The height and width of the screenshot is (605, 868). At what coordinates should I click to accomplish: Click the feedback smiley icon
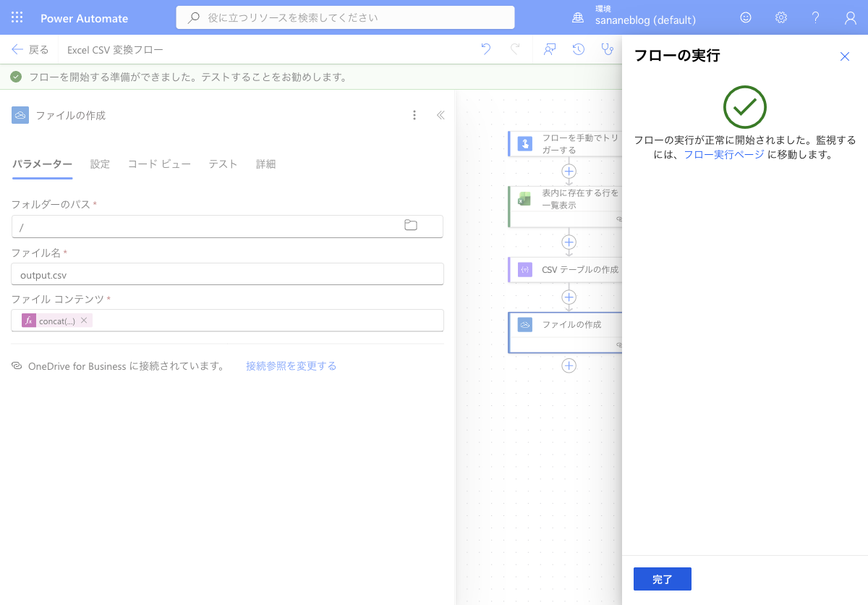click(746, 17)
